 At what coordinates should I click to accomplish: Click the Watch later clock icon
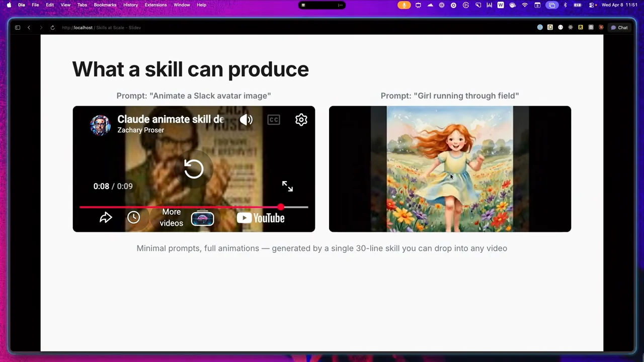coord(133,217)
